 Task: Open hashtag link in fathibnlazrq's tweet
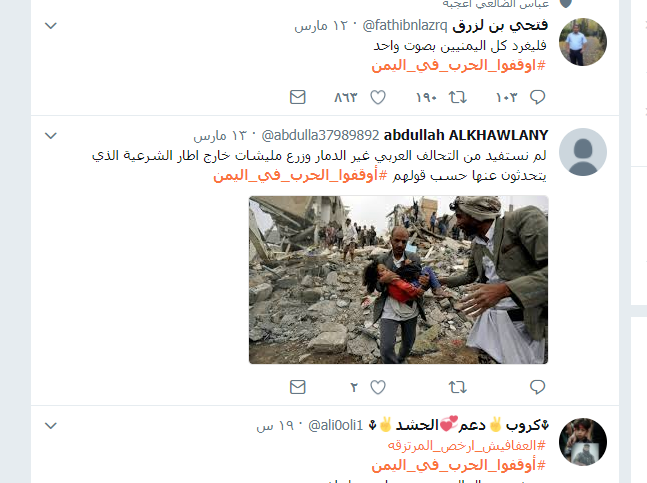[458, 66]
